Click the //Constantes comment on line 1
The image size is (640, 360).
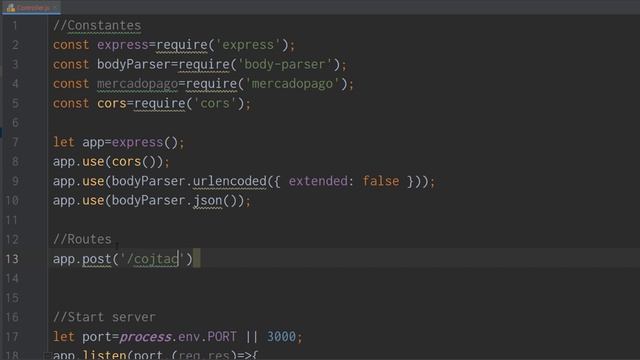[97, 25]
